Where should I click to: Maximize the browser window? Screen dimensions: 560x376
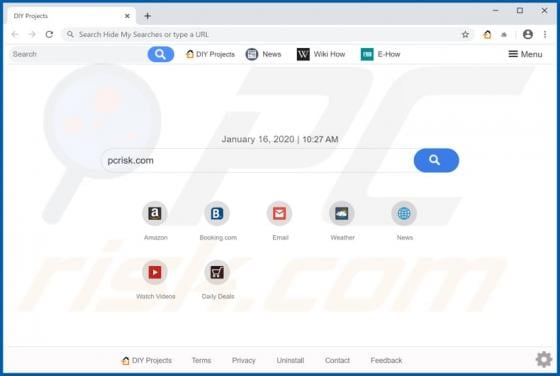click(520, 11)
